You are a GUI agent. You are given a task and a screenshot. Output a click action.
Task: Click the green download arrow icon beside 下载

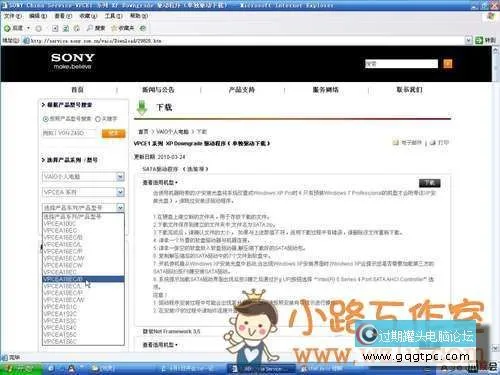coord(142,107)
